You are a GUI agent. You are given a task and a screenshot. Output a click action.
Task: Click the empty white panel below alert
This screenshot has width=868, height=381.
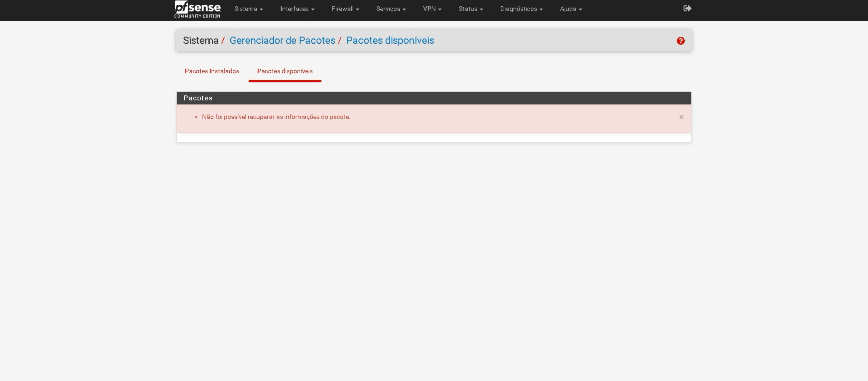(434, 137)
